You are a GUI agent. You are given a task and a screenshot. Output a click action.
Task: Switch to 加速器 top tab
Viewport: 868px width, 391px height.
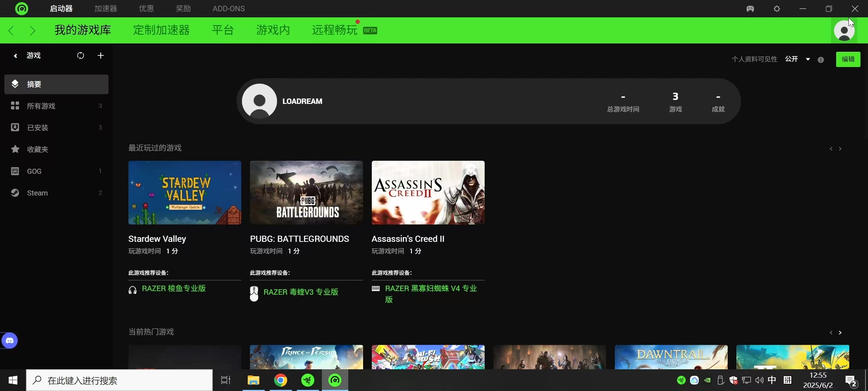106,9
